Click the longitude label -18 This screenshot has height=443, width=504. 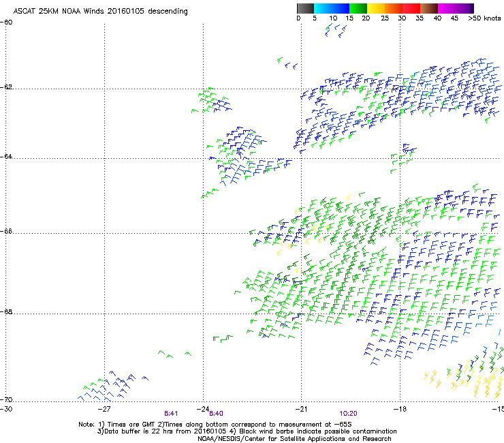coord(400,409)
